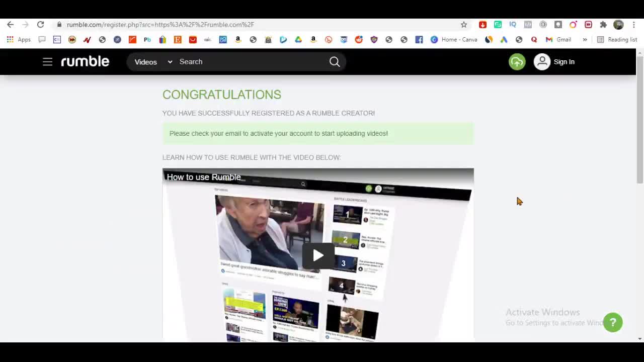The image size is (644, 362).
Task: Click the site lock icon in address bar
Action: pyautogui.click(x=59, y=25)
